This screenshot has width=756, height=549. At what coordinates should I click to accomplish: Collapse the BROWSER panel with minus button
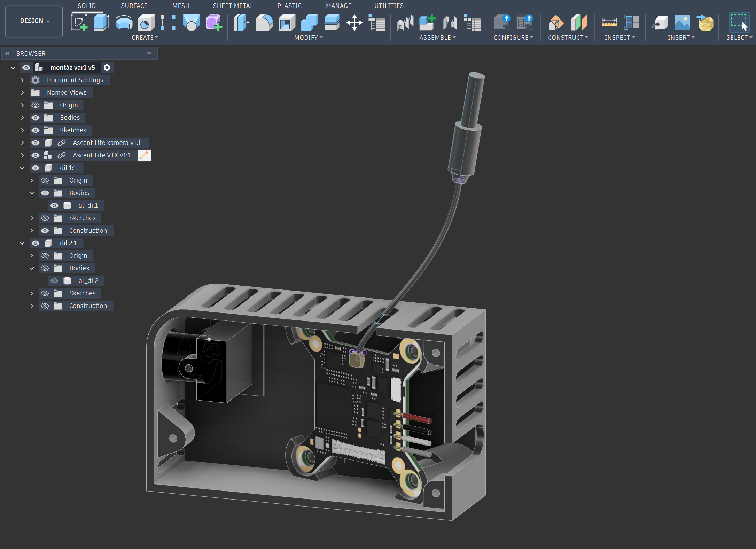tap(149, 53)
